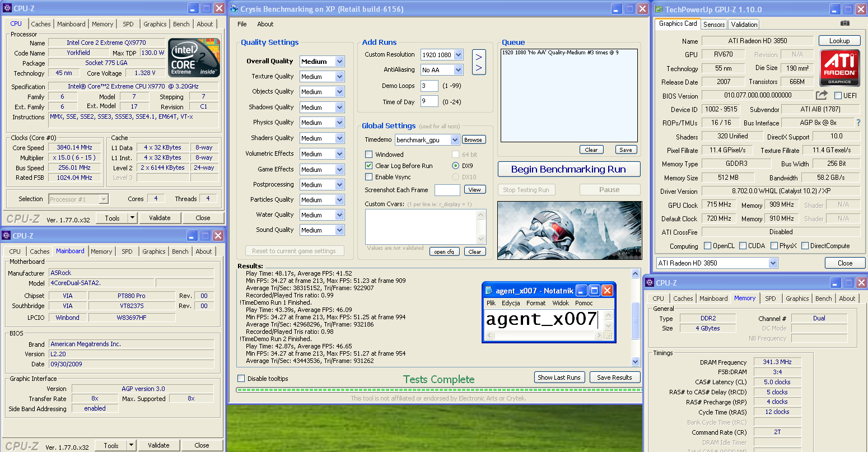This screenshot has height=452, width=868.
Task: Clear the queue with Clear button
Action: (x=591, y=150)
